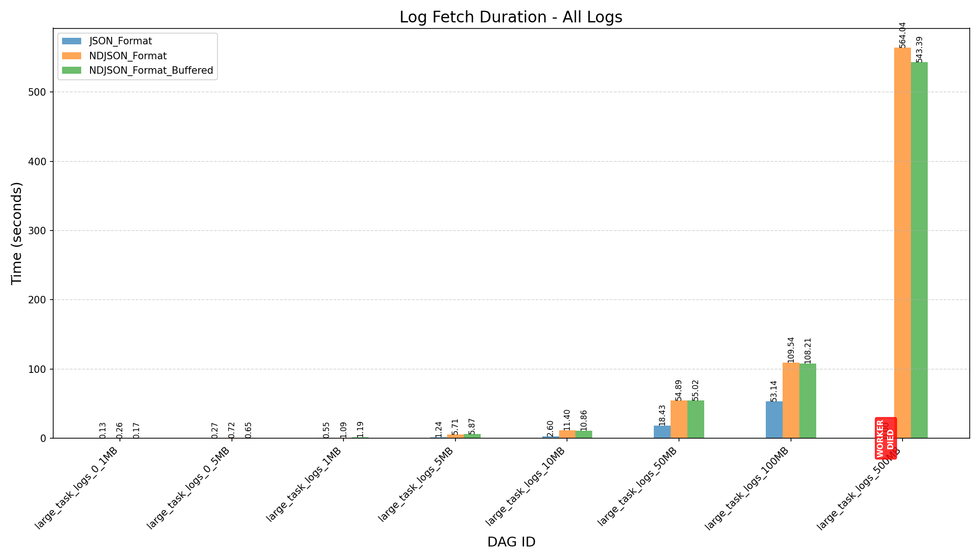Click the DAG ID axis title
This screenshot has width=980, height=560.
coord(511,542)
